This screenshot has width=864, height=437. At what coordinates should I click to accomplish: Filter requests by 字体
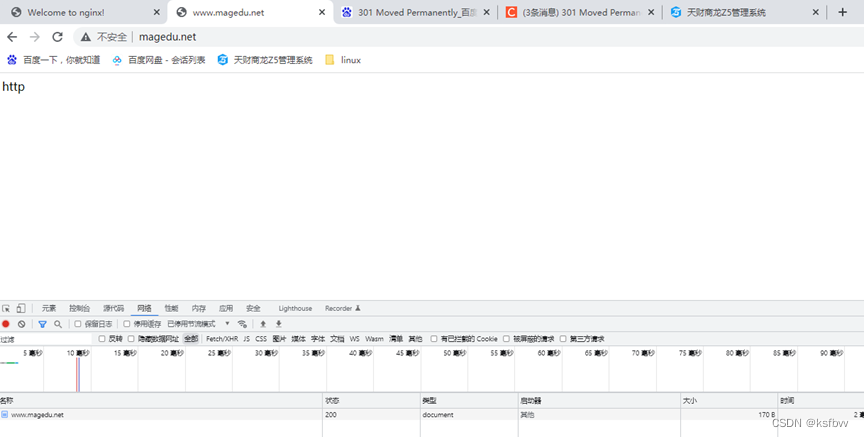318,339
